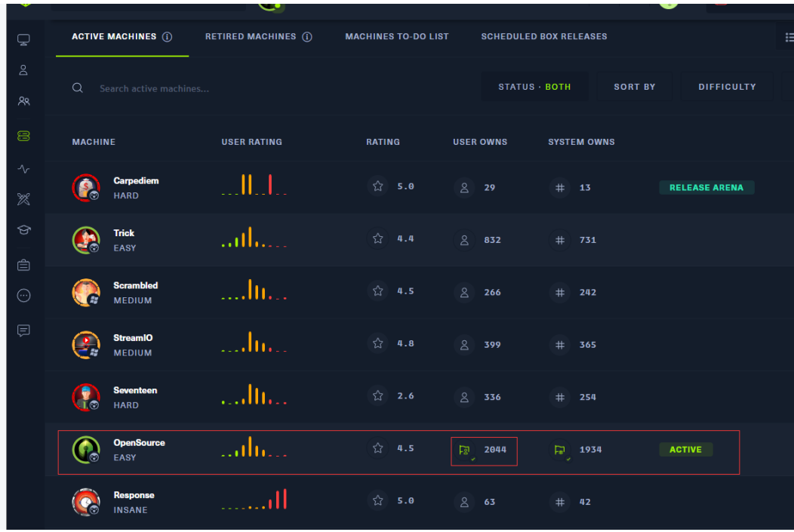Open Battlegrounds via the crossed swords icon
The width and height of the screenshot is (794, 532).
pyautogui.click(x=23, y=199)
